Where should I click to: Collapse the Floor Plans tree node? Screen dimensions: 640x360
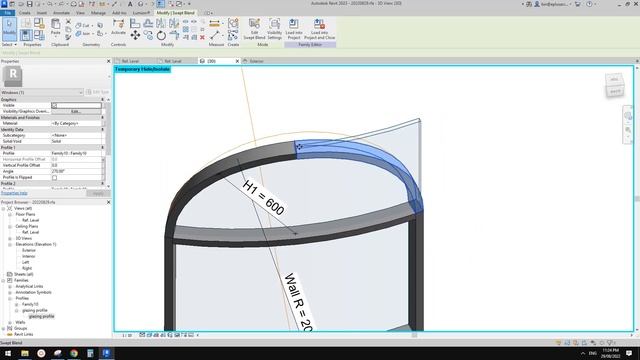coord(10,214)
